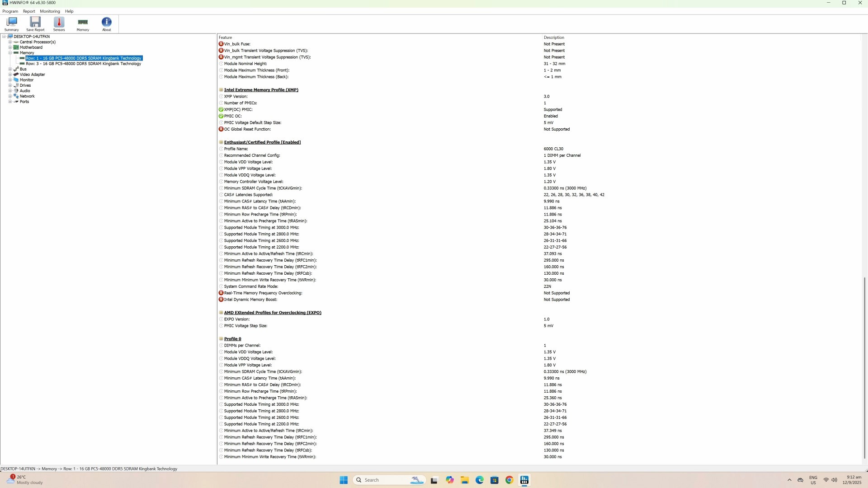The width and height of the screenshot is (868, 488).
Task: Open the Report menu
Action: coord(29,11)
